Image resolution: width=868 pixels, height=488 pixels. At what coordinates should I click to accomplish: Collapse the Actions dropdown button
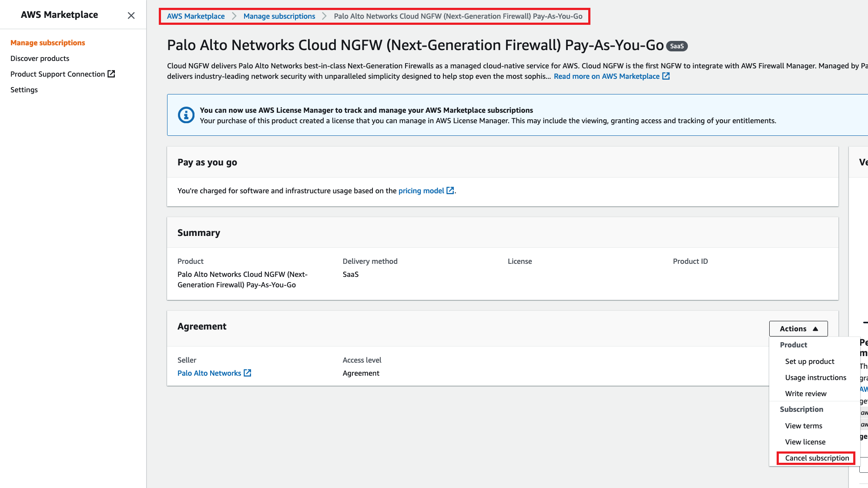[798, 329]
